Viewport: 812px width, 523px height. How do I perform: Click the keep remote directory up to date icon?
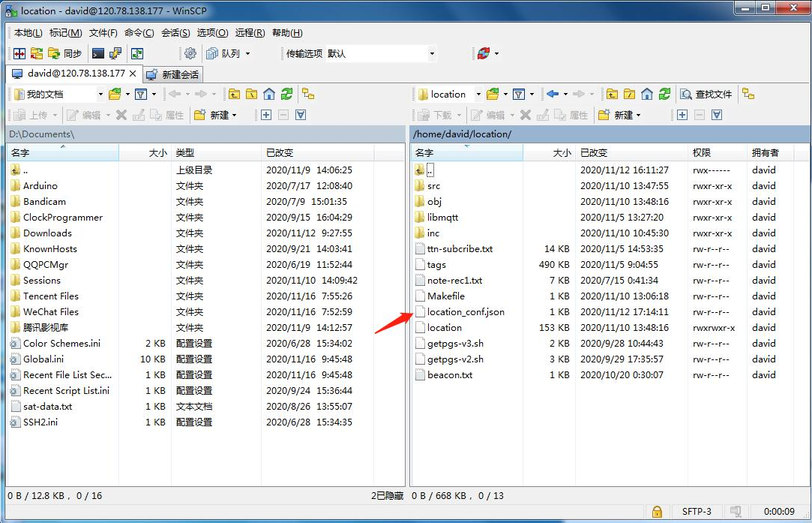[137, 53]
